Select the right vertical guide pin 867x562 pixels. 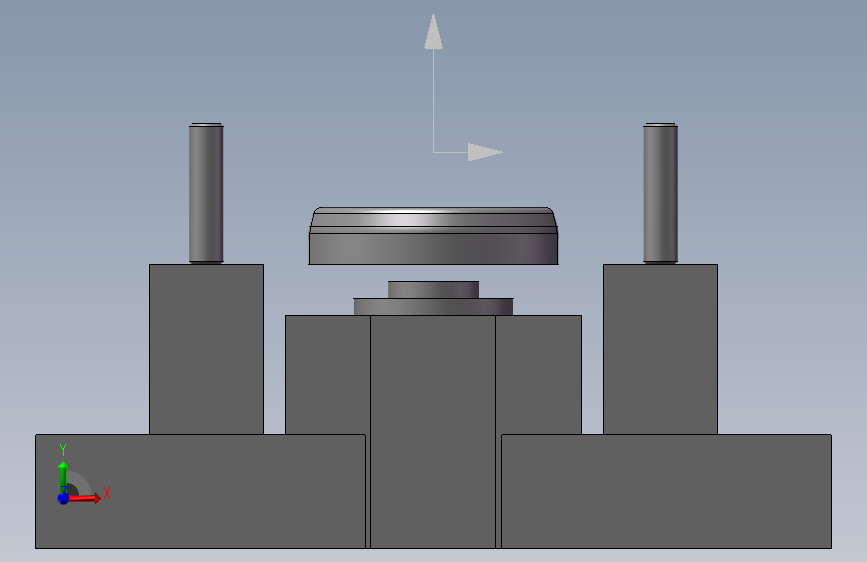(x=660, y=193)
